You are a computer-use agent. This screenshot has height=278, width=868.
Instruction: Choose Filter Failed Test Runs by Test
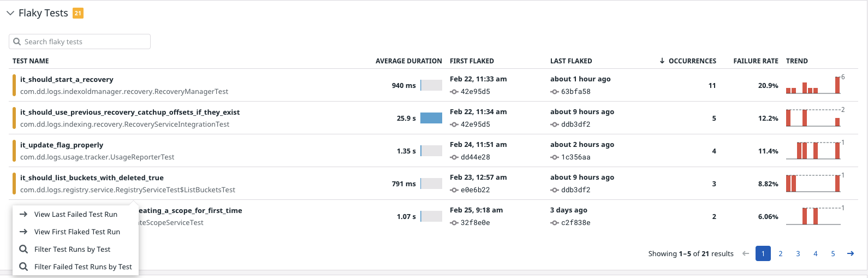[83, 267]
